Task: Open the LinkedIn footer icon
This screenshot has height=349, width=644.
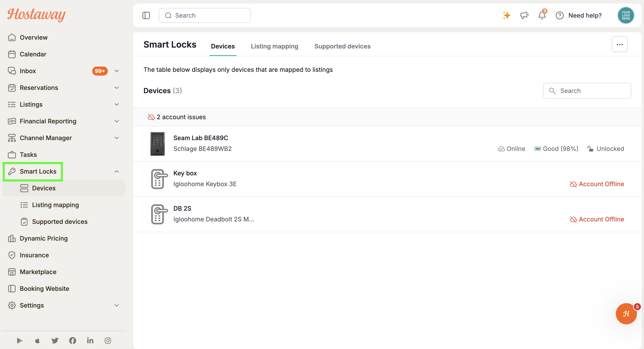Action: pos(90,340)
